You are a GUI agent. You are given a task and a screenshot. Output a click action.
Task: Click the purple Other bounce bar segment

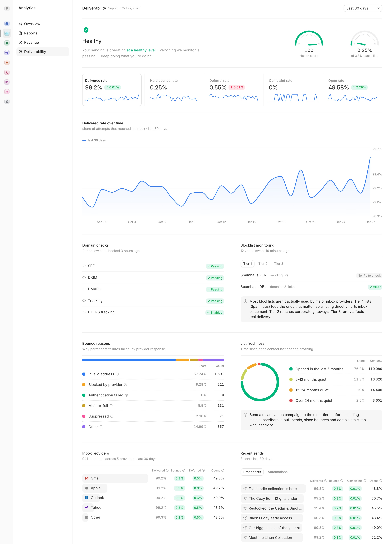tap(214, 360)
